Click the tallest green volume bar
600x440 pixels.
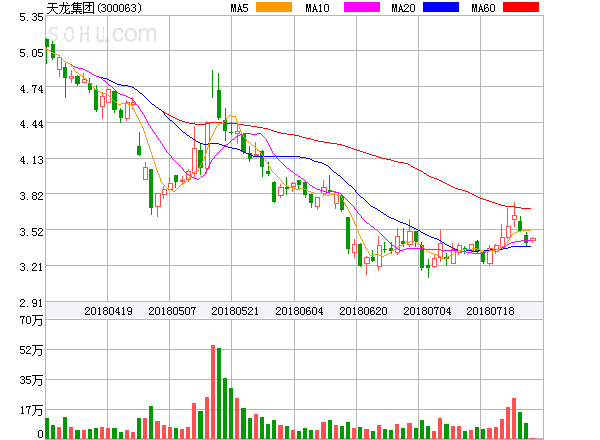point(219,393)
